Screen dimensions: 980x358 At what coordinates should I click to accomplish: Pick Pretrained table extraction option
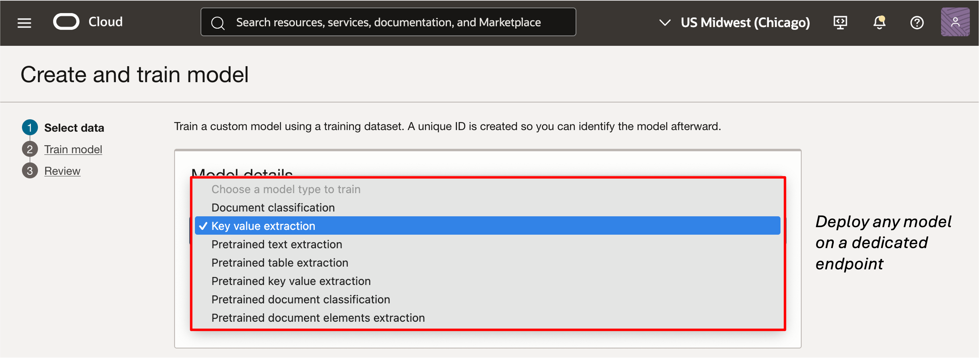(x=279, y=262)
